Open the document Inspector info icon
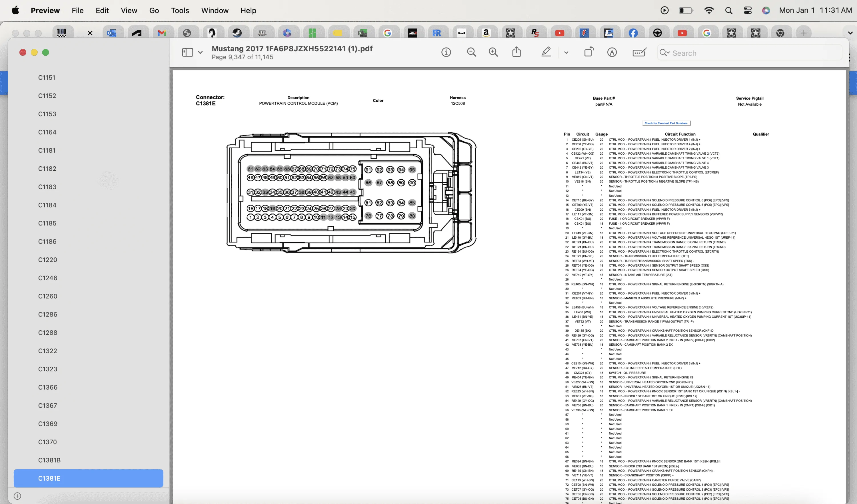The width and height of the screenshot is (857, 504). (446, 52)
